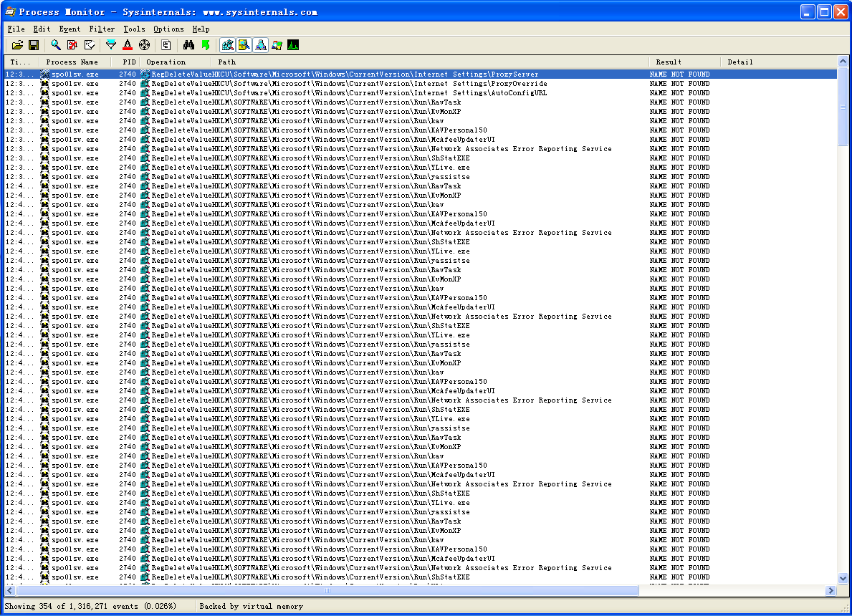Toggle Show Process and Thread Activity button
852x616 pixels.
pos(277,45)
